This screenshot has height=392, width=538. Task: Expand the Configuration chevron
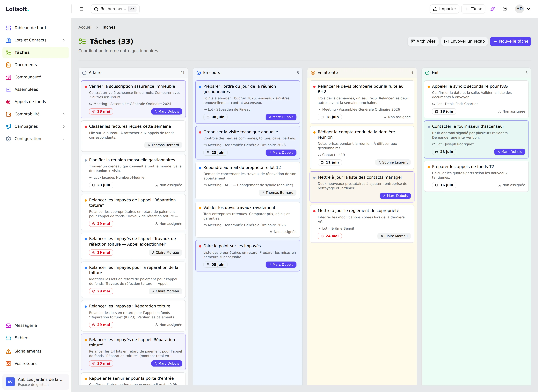[x=64, y=139]
